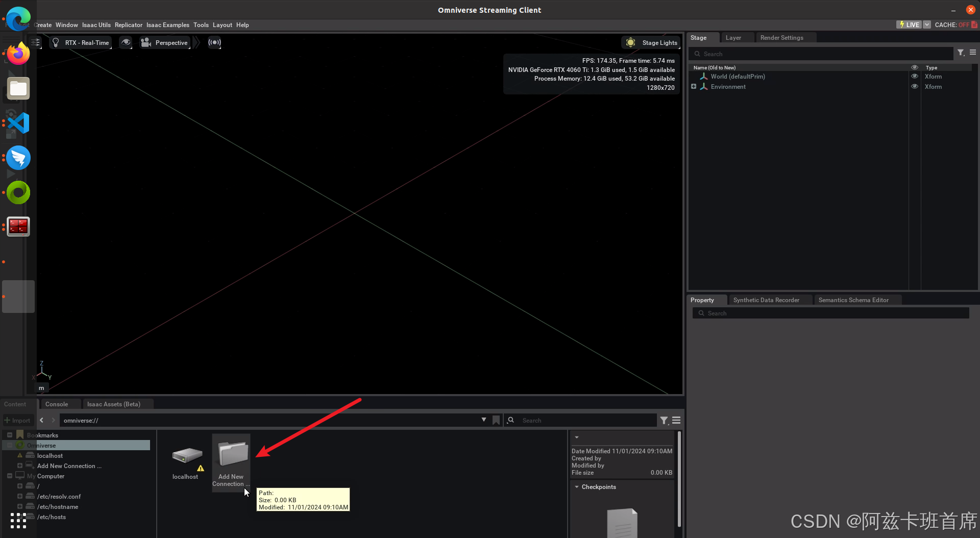Open the Perspective camera menu
Screen dimensions: 980x538
pyautogui.click(x=165, y=42)
